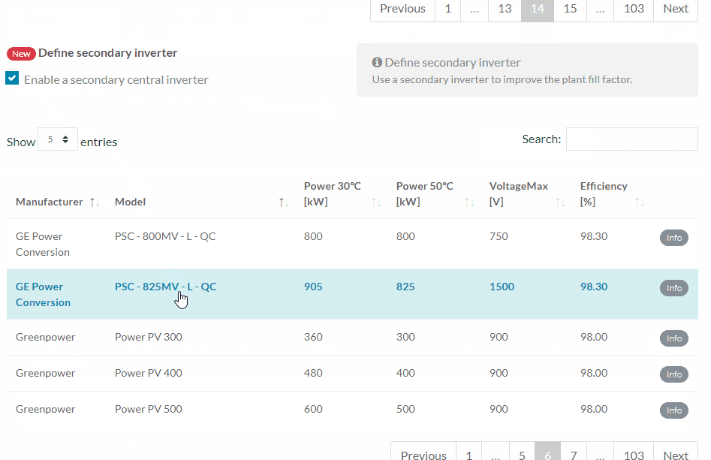The width and height of the screenshot is (711, 460).
Task: Open Info for Power PV 400
Action: pos(674,374)
